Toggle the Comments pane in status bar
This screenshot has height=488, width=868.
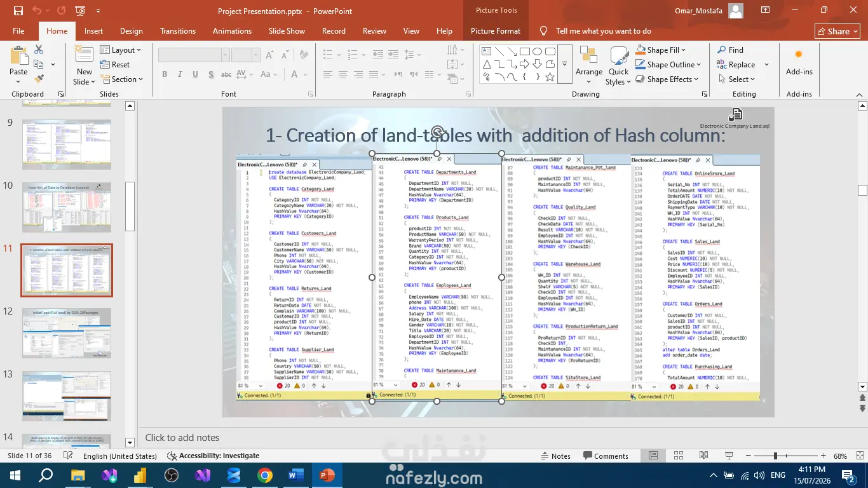pos(605,456)
